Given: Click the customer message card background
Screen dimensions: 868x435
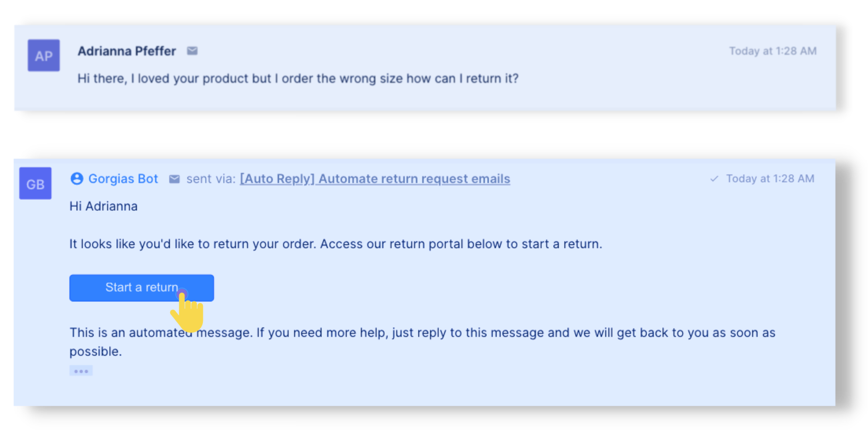Looking at the screenshot, I should [425, 68].
